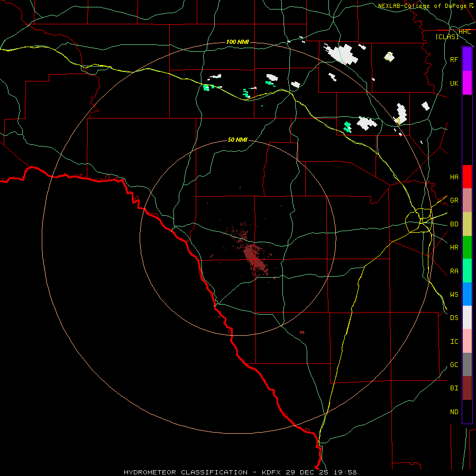Click the HHC product label
This screenshot has height=476, width=476.
[x=464, y=32]
